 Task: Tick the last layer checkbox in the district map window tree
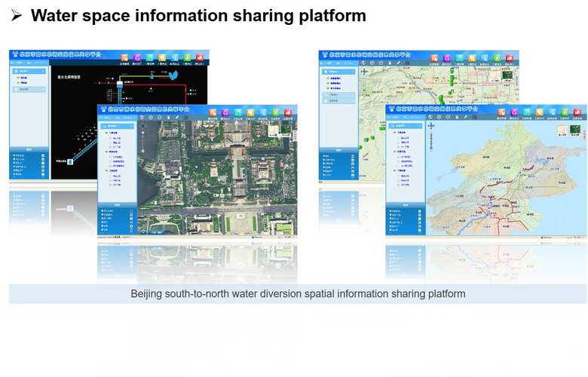(x=398, y=185)
